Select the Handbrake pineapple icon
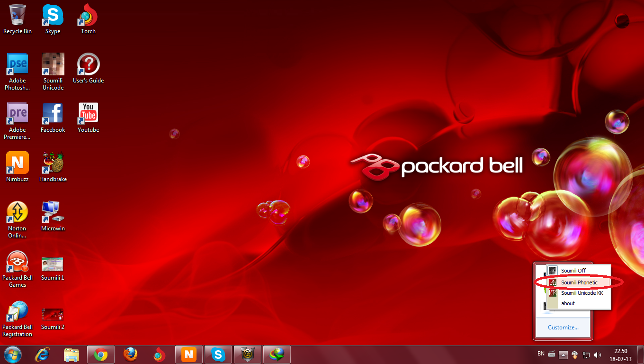The image size is (644, 364). click(53, 166)
